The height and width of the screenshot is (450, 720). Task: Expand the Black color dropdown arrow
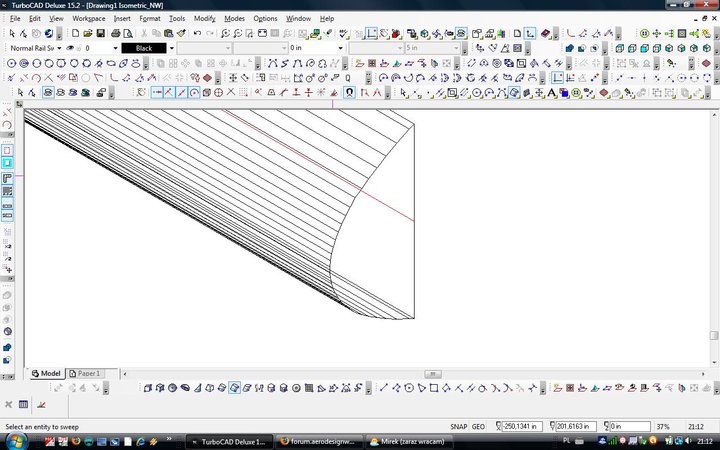(171, 48)
